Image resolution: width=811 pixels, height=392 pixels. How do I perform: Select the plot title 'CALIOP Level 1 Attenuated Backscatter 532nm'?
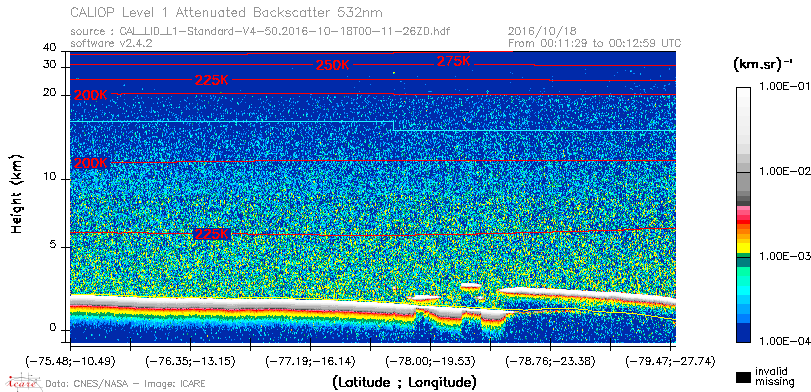(227, 12)
